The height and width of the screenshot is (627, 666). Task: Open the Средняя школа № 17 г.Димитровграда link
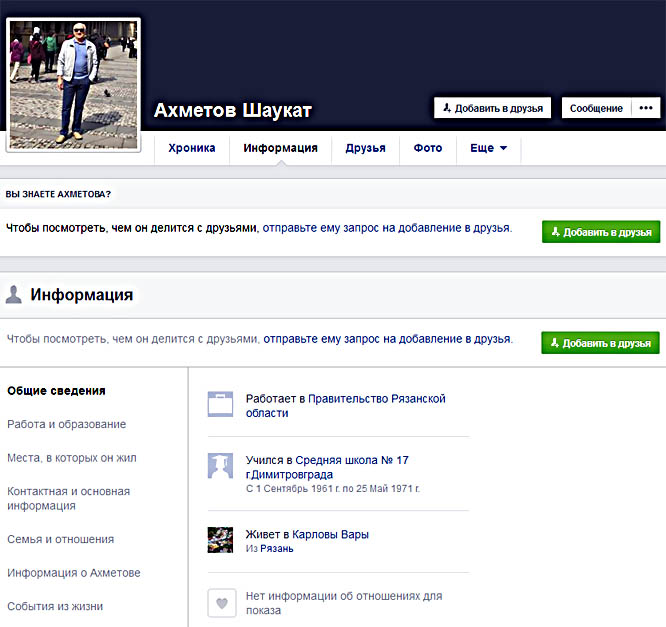click(x=327, y=467)
